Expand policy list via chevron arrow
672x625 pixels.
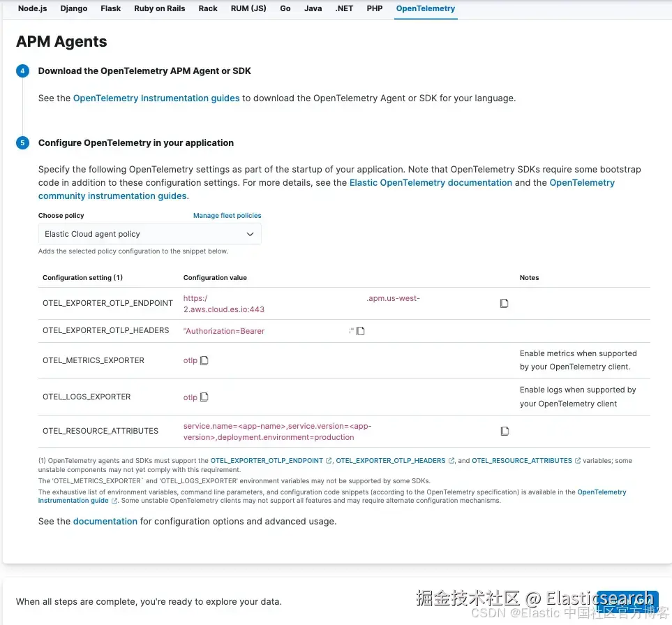coord(250,234)
